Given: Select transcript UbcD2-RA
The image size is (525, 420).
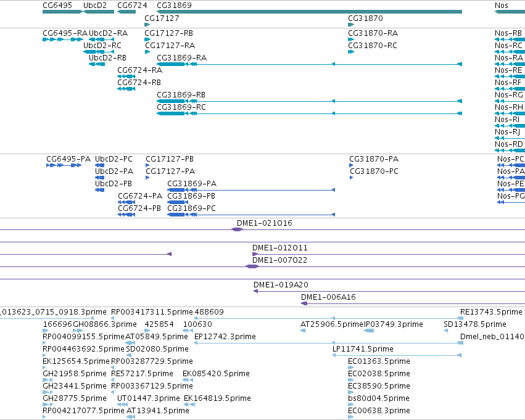Looking at the screenshot, I should 108,33.
